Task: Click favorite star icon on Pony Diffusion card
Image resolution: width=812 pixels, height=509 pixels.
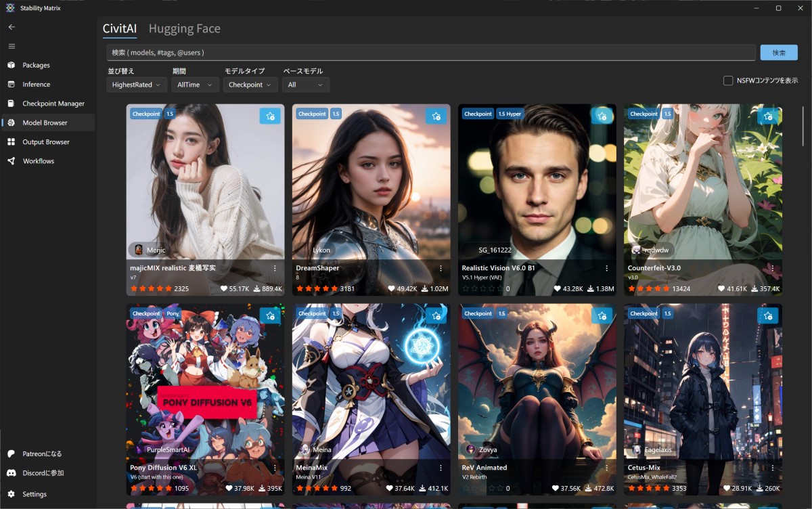Action: 270,315
